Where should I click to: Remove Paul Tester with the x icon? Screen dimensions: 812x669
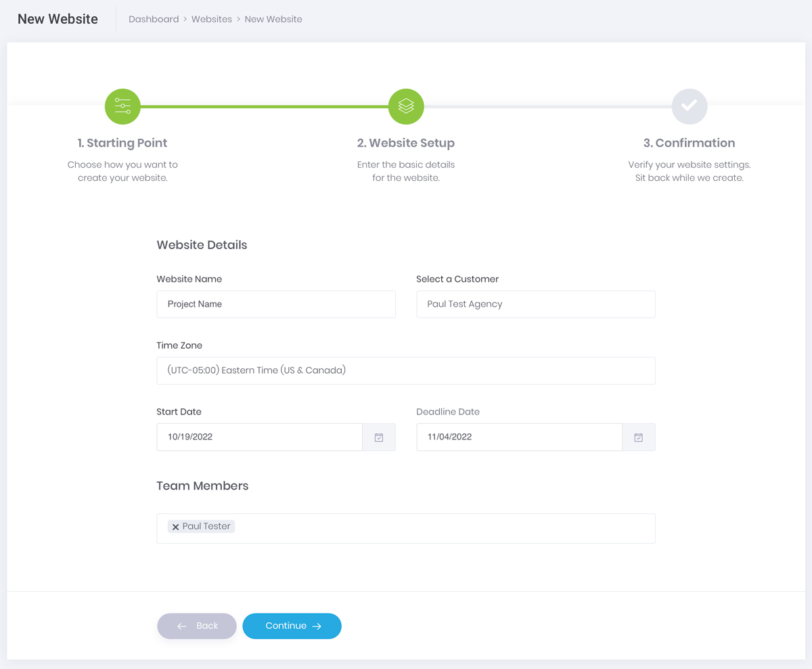tap(175, 527)
